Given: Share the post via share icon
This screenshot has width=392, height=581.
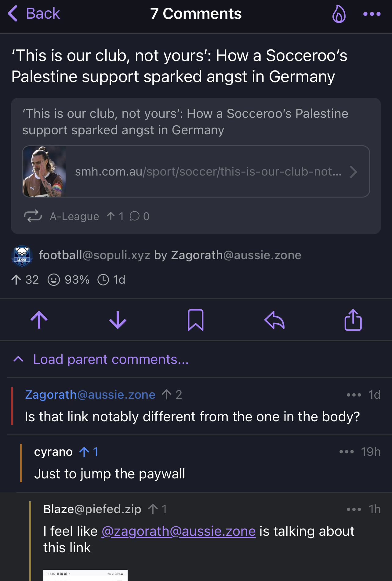Looking at the screenshot, I should coord(353,320).
